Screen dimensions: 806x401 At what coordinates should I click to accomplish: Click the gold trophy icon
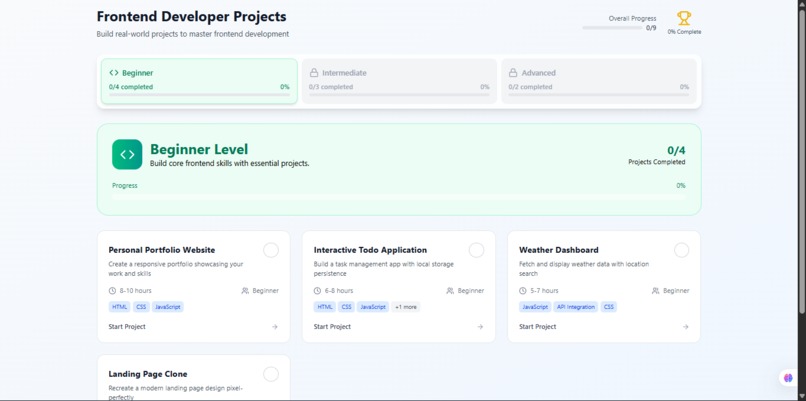click(x=684, y=19)
